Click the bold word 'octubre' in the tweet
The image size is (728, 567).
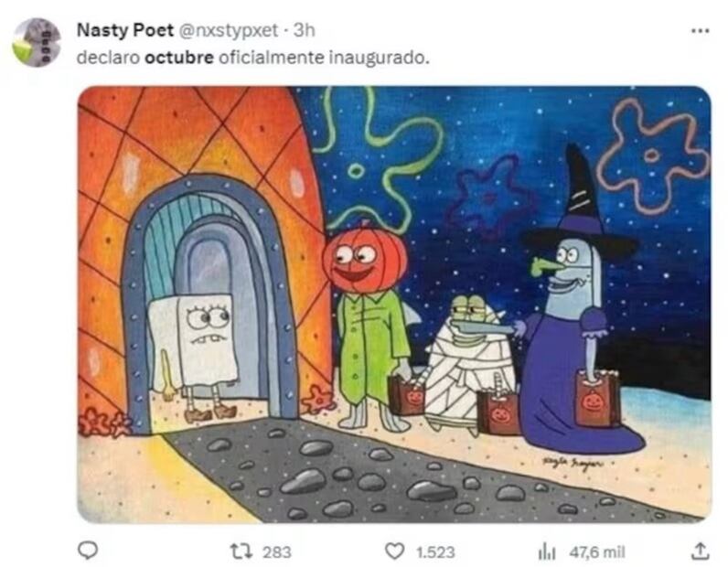click(179, 58)
